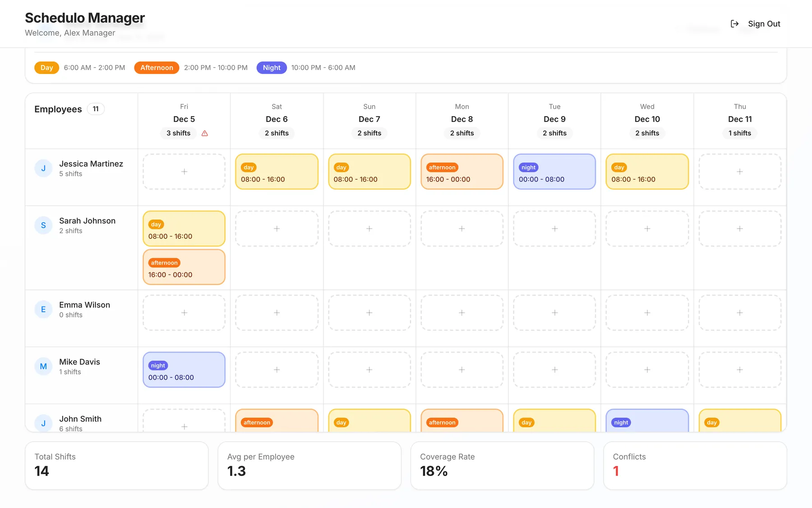This screenshot has width=812, height=508.
Task: Open Sarah Johnson's Dec 5 afternoon shift
Action: pos(184,267)
